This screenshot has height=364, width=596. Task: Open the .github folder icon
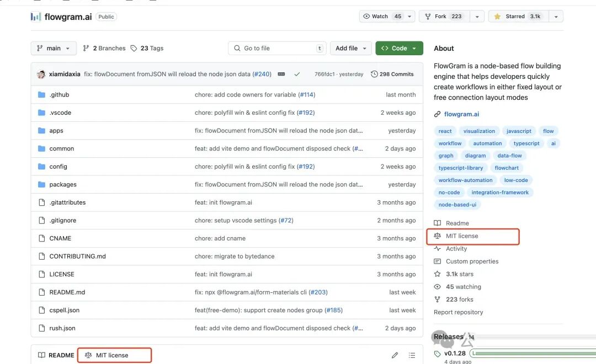[42, 95]
